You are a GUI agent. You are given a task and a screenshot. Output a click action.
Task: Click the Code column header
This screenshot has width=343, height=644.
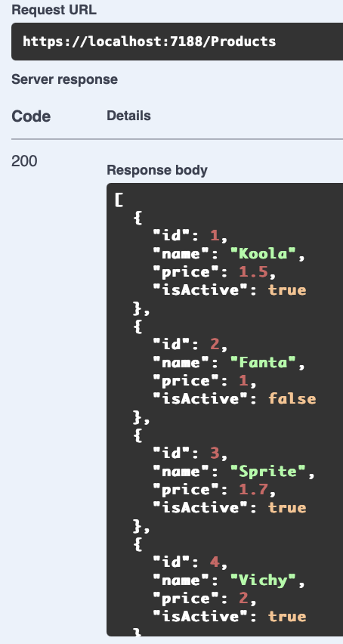point(31,116)
